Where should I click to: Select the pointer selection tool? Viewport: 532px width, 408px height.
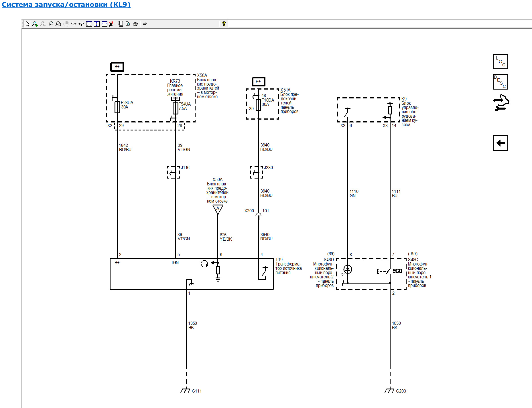click(x=27, y=24)
